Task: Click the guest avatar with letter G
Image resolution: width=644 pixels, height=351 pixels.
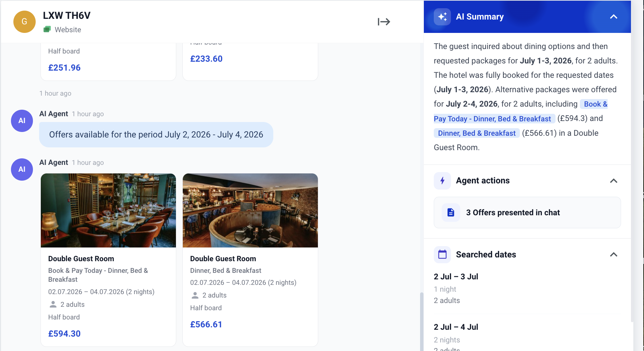Action: (24, 22)
